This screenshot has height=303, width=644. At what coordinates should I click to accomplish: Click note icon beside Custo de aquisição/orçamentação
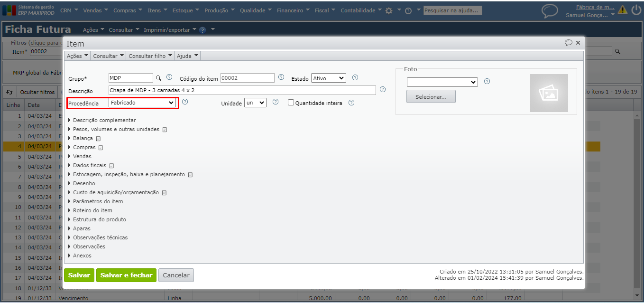164,193
